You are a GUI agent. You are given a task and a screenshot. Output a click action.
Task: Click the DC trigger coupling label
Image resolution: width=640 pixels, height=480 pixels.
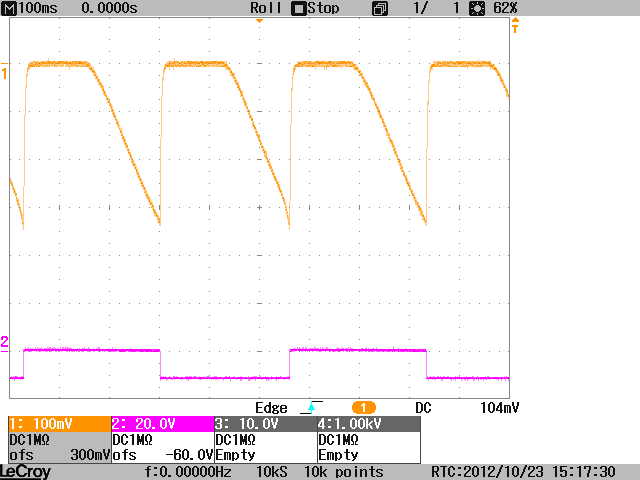[423, 408]
